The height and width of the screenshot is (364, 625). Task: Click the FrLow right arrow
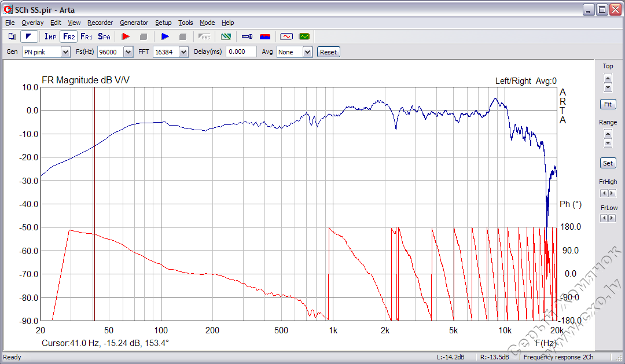612,218
